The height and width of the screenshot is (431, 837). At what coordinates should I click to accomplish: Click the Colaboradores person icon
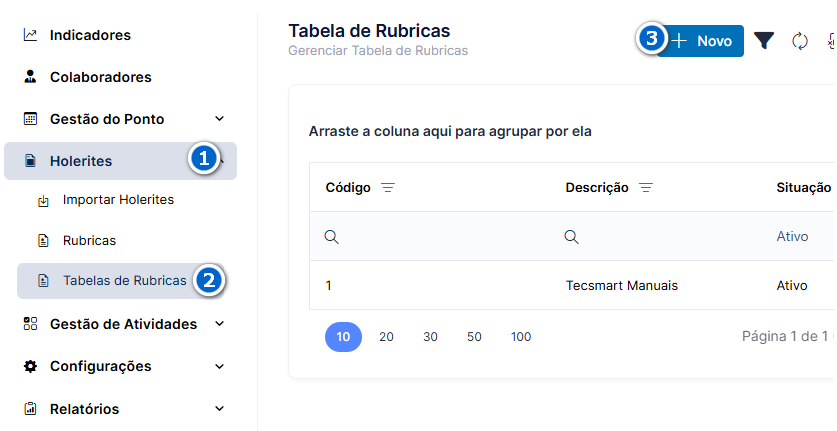(30, 77)
